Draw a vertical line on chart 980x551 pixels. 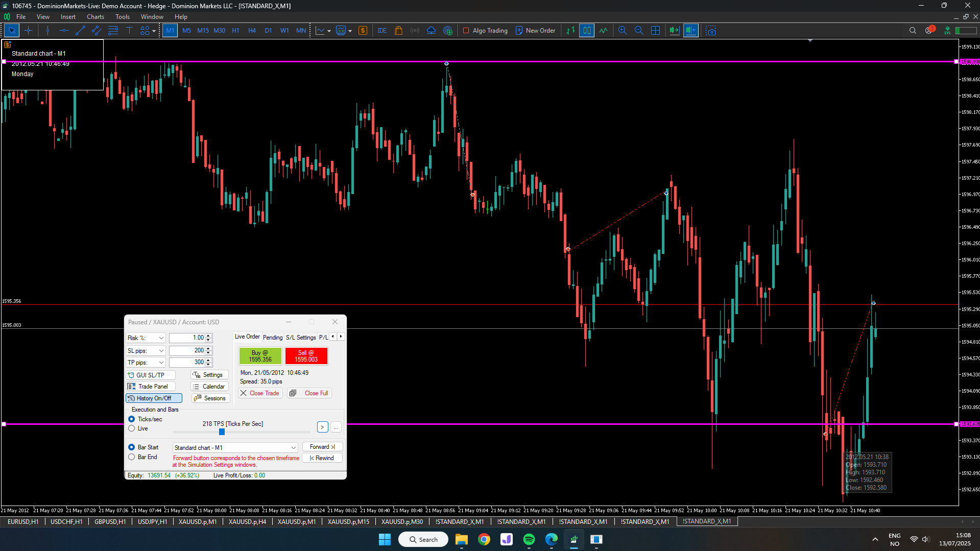47,31
